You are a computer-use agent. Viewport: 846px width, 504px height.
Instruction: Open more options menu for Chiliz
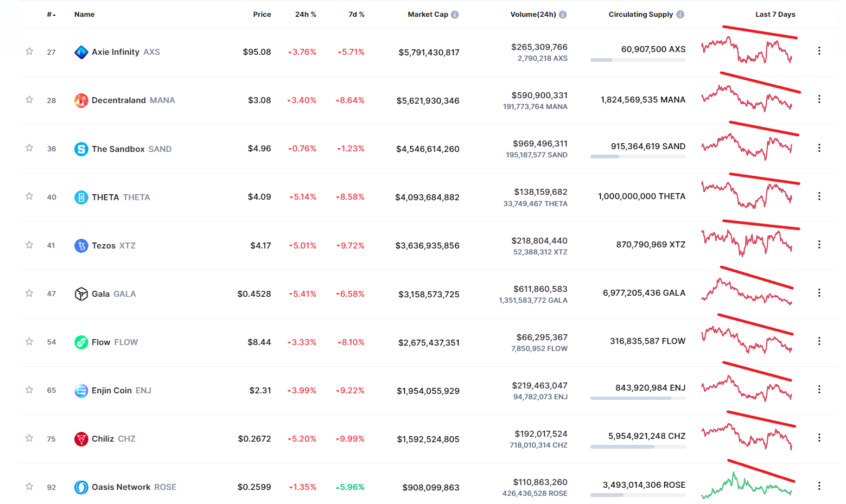[x=819, y=438]
